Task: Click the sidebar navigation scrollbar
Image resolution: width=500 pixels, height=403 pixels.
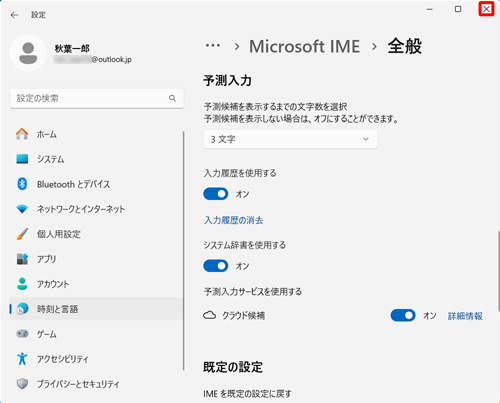Action: tap(183, 251)
